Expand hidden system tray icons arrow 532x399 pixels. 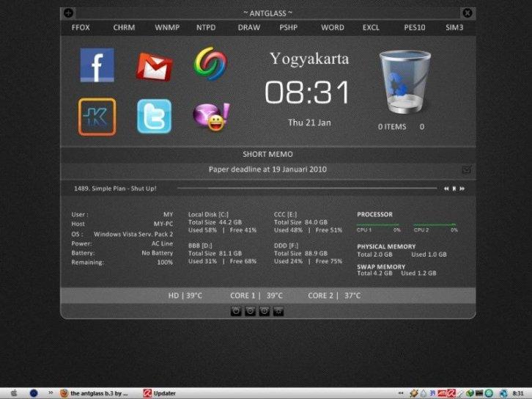(x=401, y=393)
